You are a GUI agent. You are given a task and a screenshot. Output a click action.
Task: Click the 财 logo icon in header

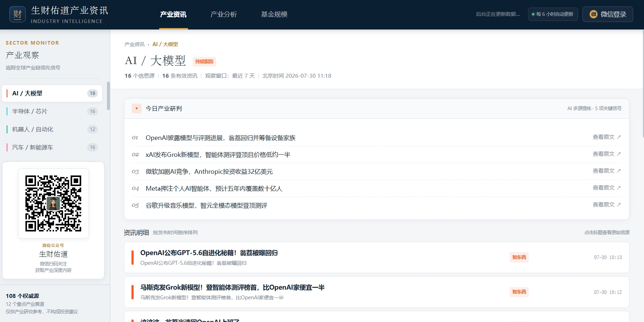pos(17,14)
